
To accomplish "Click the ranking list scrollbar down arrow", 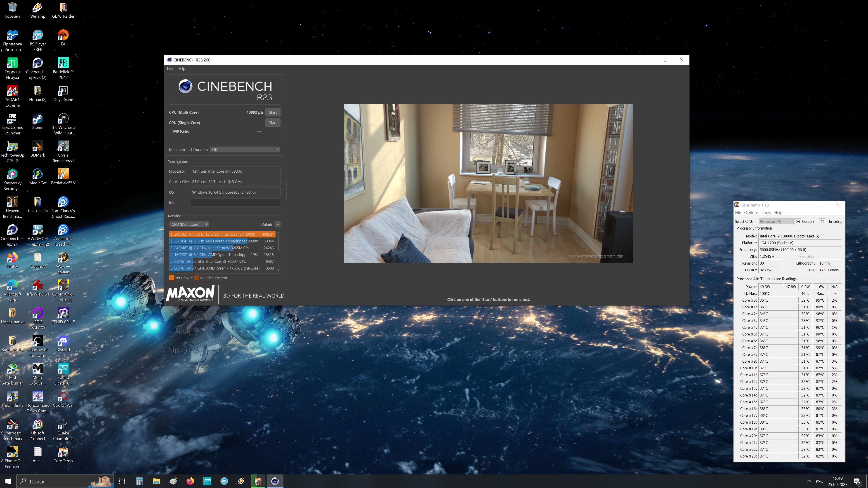I will click(278, 270).
